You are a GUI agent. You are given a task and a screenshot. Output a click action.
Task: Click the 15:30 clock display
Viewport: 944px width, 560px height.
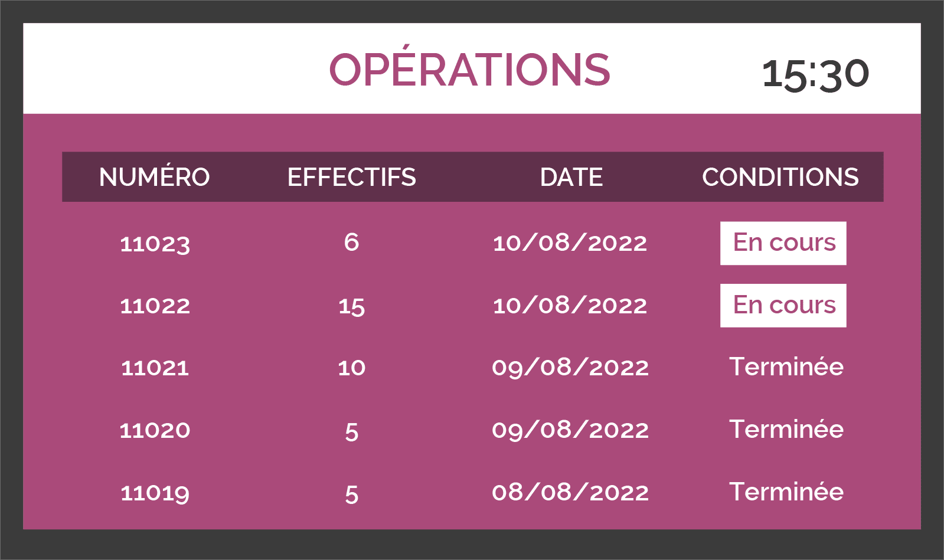[815, 74]
